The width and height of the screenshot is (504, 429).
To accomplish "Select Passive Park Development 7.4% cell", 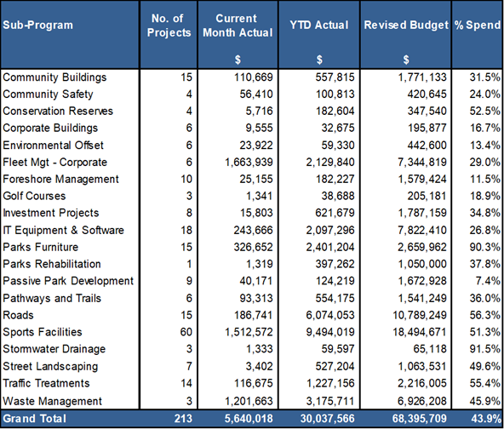I will (488, 281).
